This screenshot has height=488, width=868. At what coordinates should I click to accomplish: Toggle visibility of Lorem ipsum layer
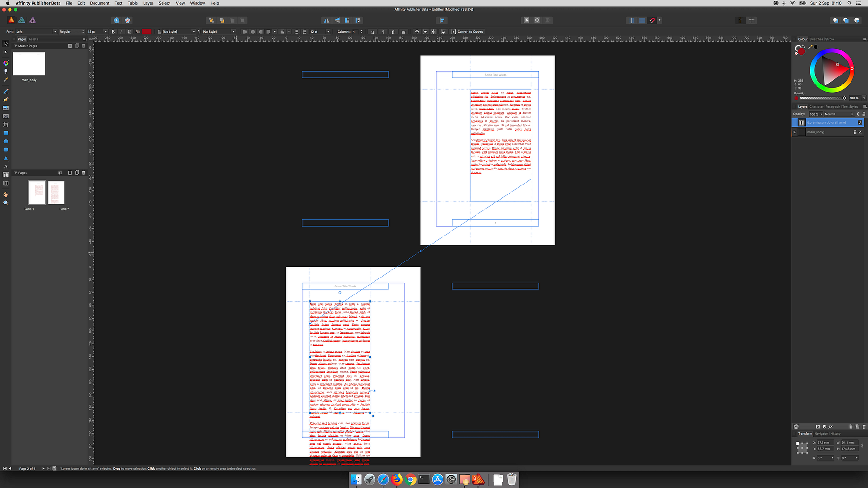pos(860,123)
